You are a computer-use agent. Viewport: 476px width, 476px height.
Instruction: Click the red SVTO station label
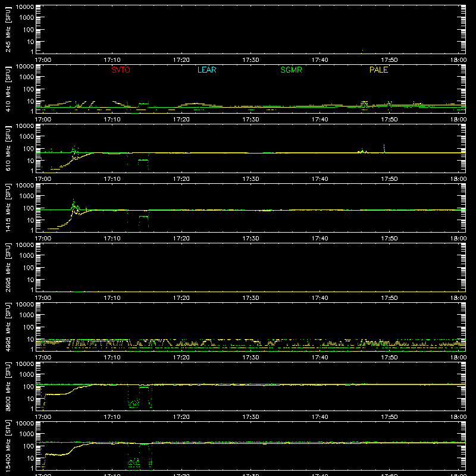121,70
